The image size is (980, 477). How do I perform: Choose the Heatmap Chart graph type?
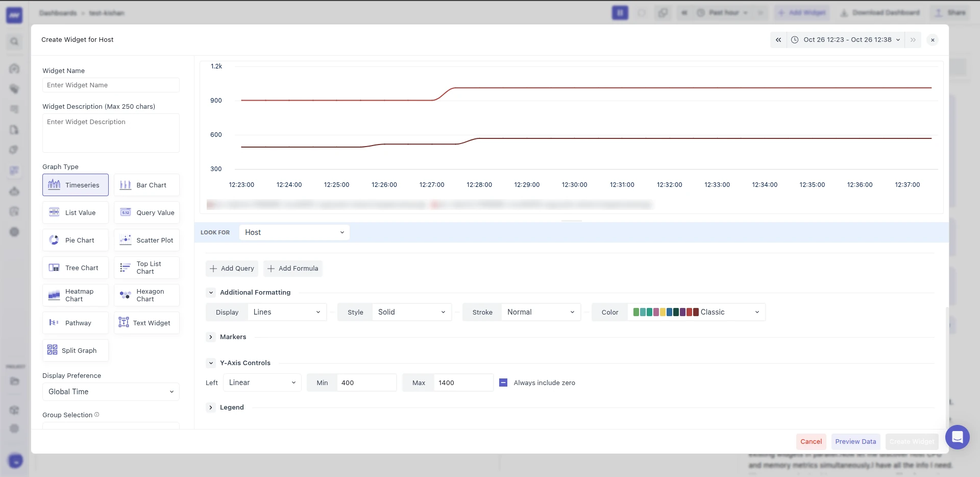click(76, 295)
